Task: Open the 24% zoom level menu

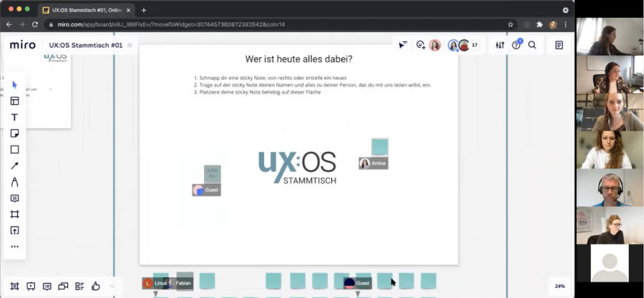Action: pyautogui.click(x=560, y=286)
